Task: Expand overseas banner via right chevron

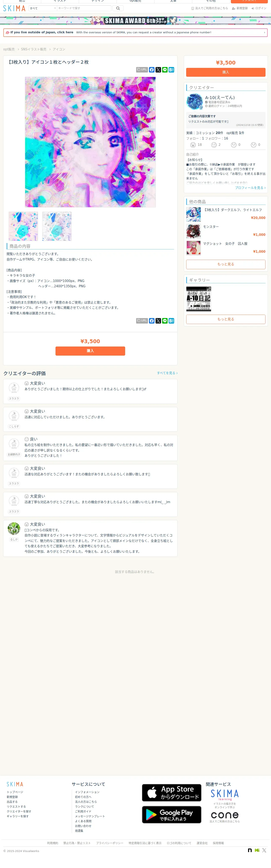Action: click(264, 33)
